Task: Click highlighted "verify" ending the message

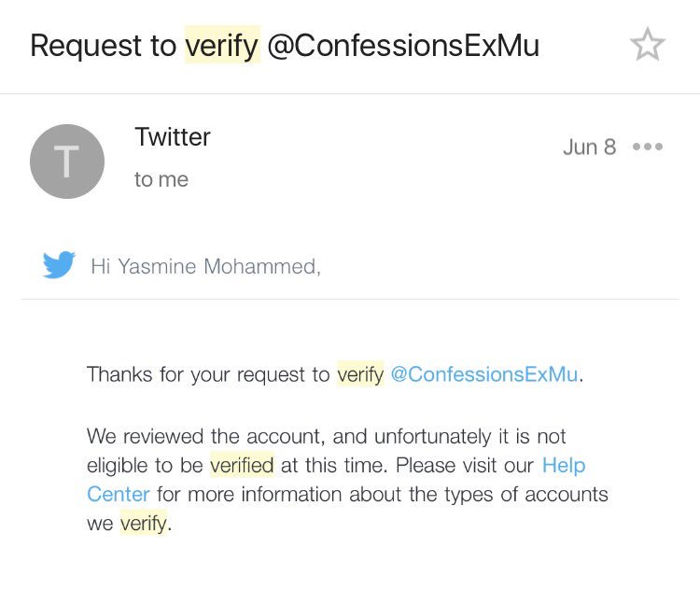Action: [144, 524]
